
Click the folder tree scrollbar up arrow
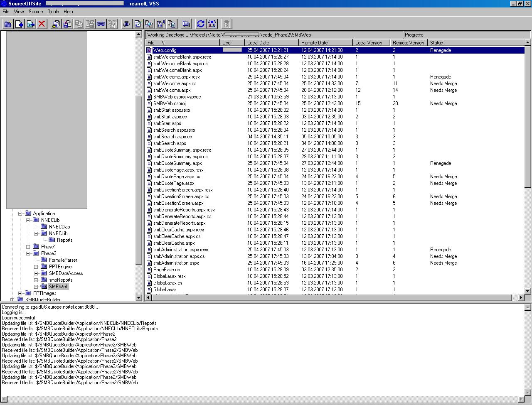(x=139, y=34)
